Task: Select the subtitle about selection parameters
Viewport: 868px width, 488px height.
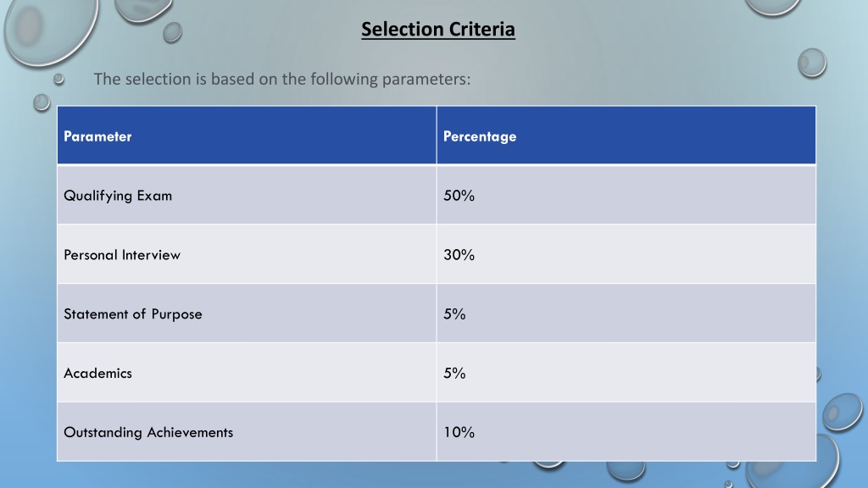Action: (x=281, y=79)
